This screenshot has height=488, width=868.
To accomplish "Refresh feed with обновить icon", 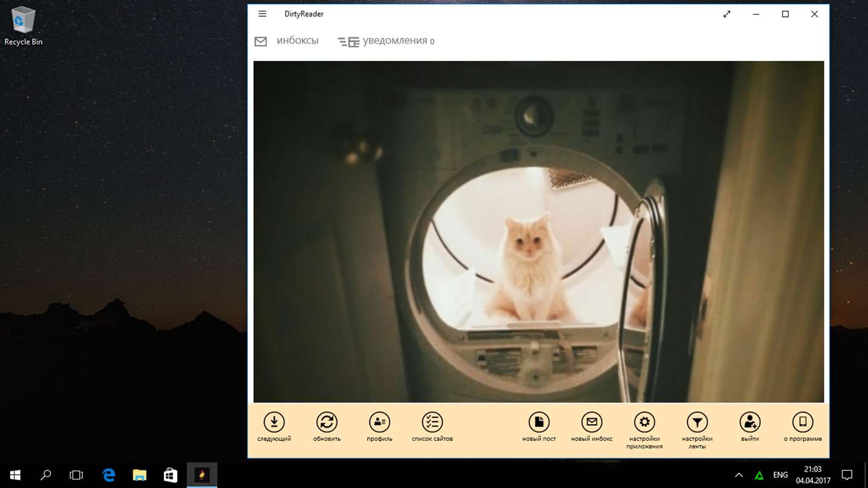I will (x=327, y=422).
